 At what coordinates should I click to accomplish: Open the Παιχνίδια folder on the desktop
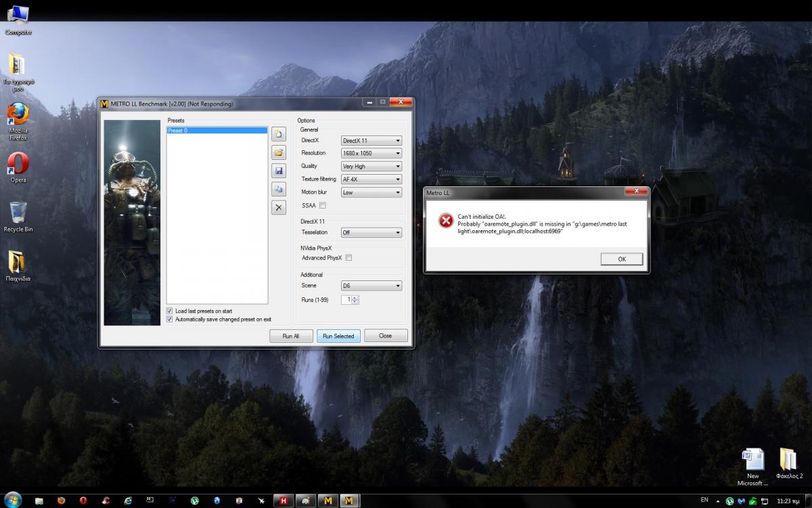click(x=18, y=266)
